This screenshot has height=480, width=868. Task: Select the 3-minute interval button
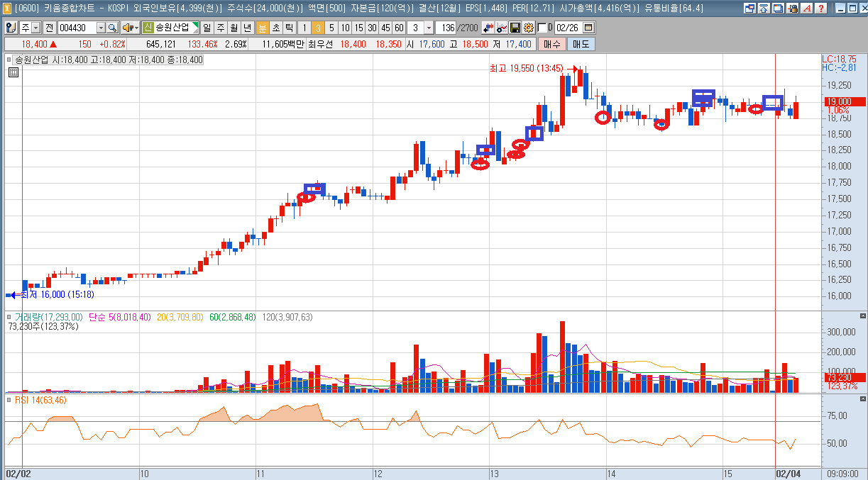coord(318,28)
